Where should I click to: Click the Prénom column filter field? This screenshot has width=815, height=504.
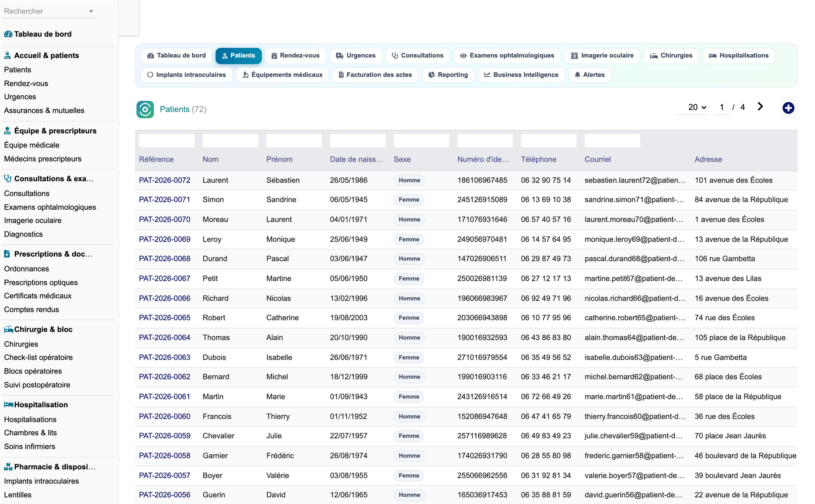point(294,141)
